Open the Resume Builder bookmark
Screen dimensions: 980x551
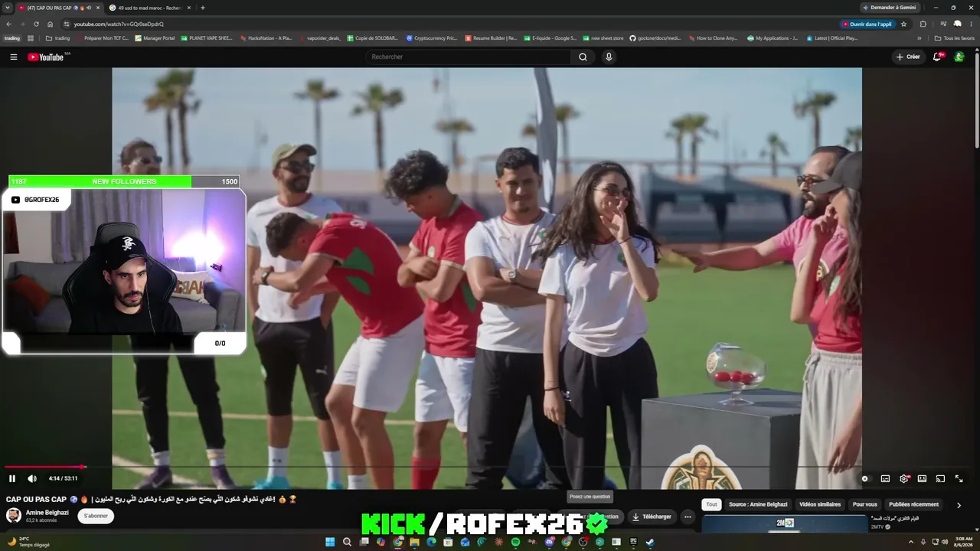491,37
